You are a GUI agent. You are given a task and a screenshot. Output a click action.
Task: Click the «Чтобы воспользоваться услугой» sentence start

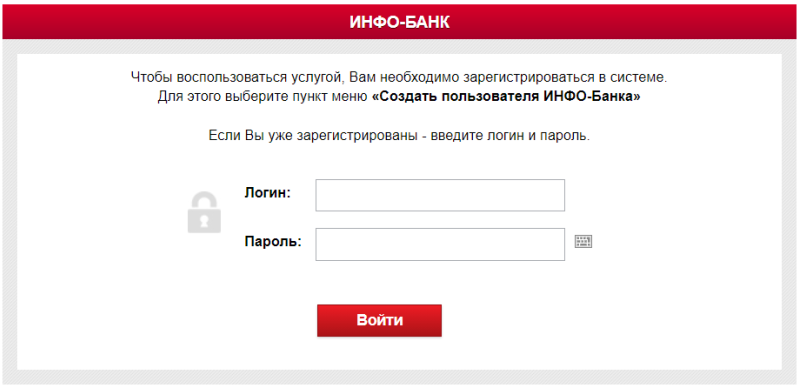[240, 78]
